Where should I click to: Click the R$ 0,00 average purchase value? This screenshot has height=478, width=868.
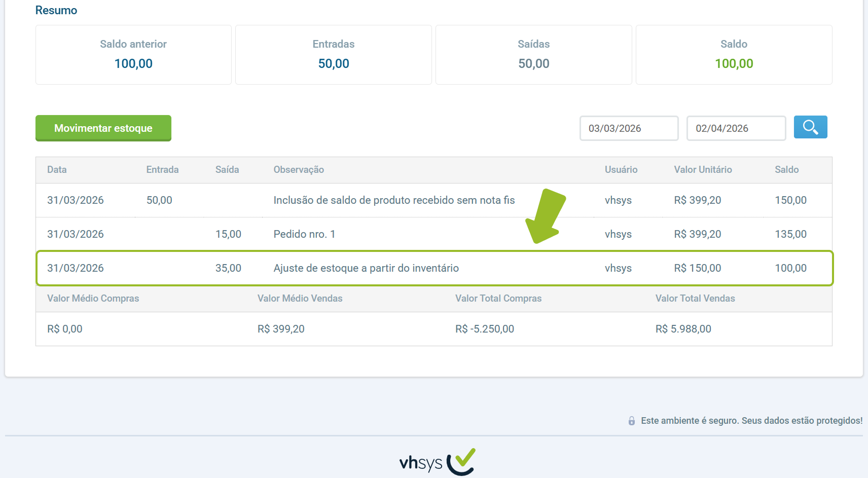click(x=65, y=329)
